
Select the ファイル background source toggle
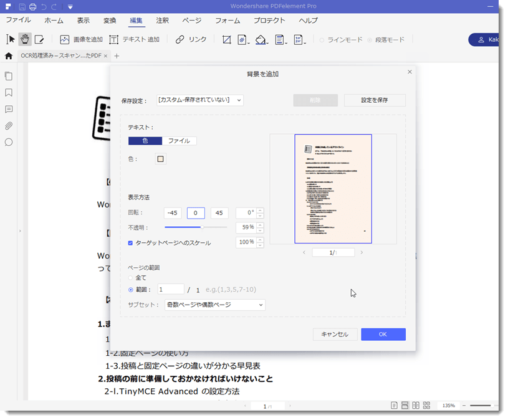[x=179, y=141]
